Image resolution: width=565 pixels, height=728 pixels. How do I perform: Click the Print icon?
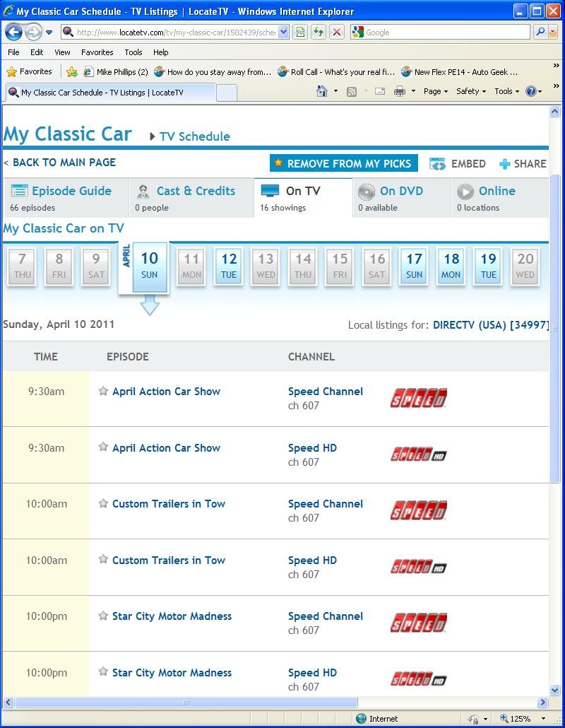[400, 91]
